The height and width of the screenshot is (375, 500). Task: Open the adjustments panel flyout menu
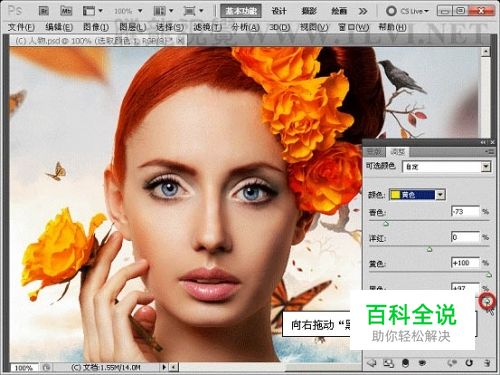490,152
